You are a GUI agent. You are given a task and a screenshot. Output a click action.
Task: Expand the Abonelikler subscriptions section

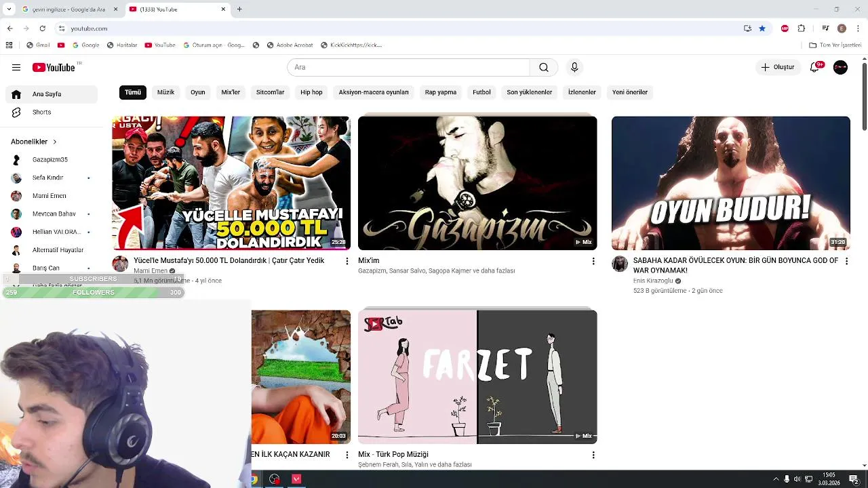point(34,142)
